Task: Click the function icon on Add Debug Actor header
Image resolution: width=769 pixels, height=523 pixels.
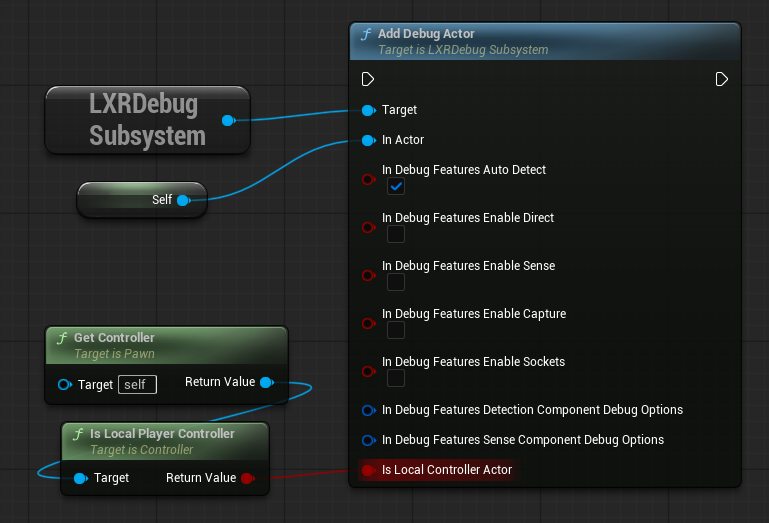Action: click(x=366, y=34)
